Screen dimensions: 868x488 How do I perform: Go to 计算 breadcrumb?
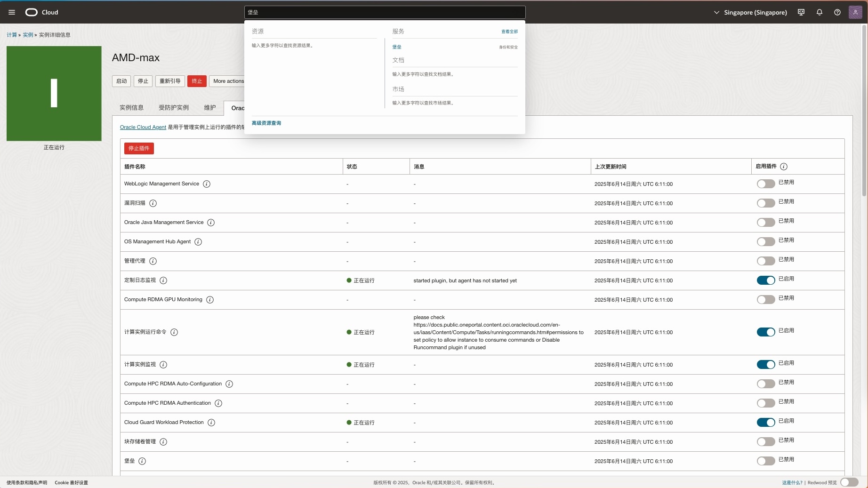tap(12, 35)
